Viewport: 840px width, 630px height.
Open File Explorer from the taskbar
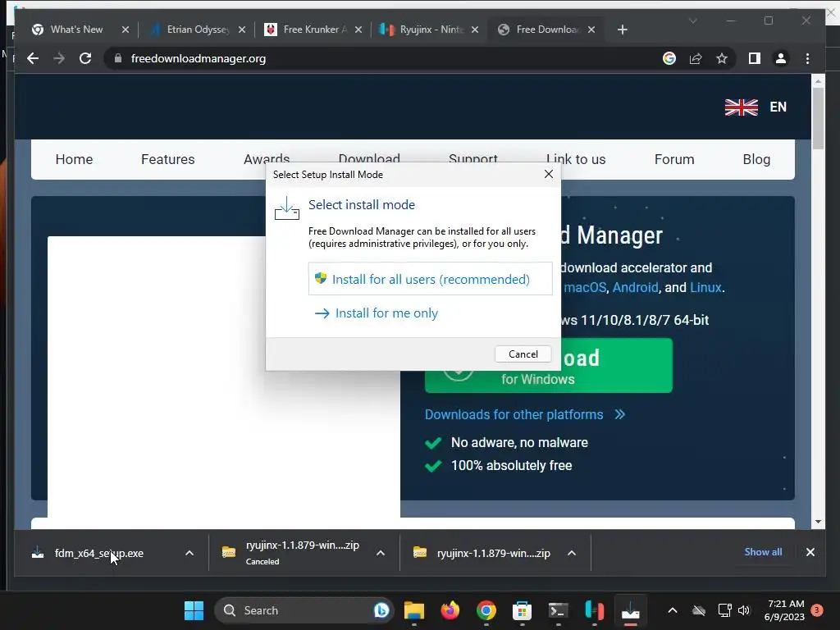click(414, 610)
